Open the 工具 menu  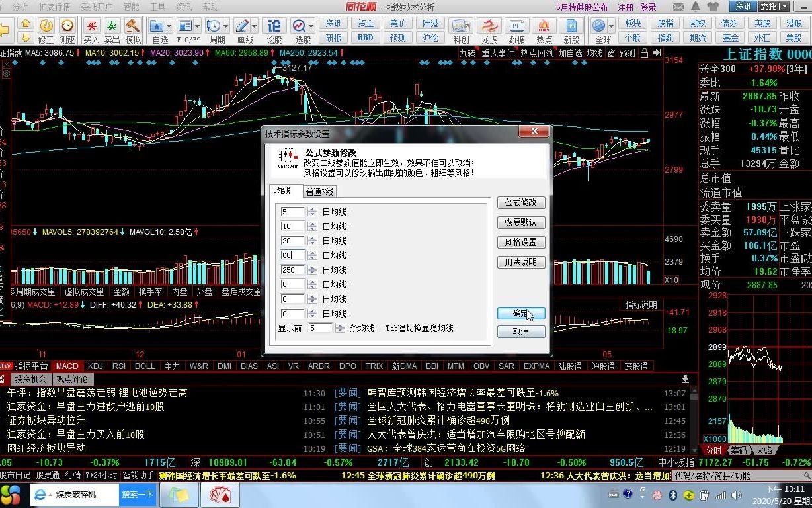pyautogui.click(x=157, y=7)
